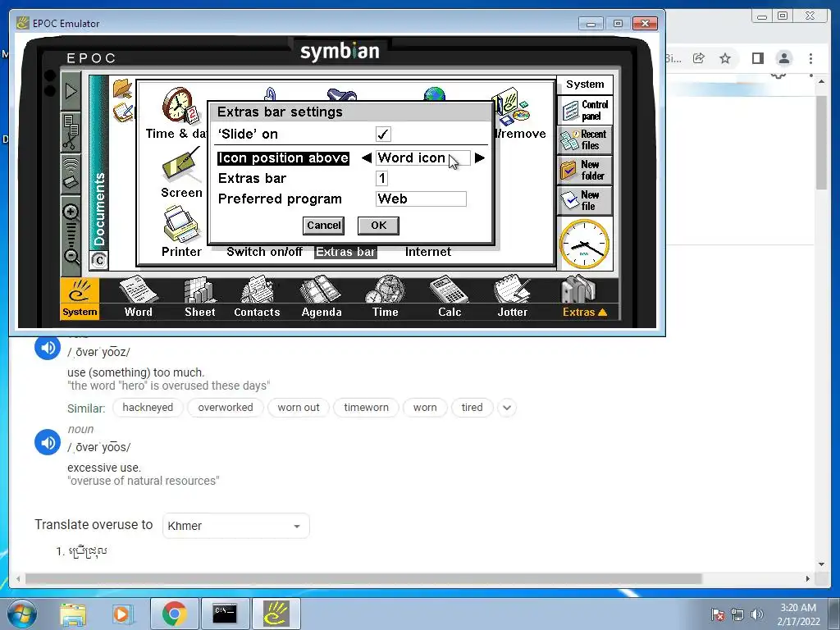Click the volume icon in system tray
Image resolution: width=840 pixels, height=630 pixels.
pyautogui.click(x=756, y=614)
